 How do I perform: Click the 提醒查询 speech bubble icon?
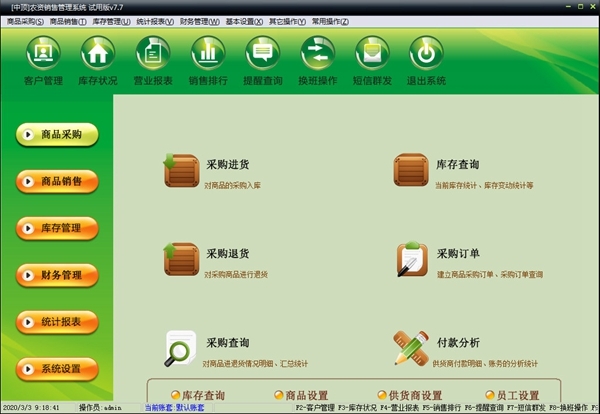262,53
